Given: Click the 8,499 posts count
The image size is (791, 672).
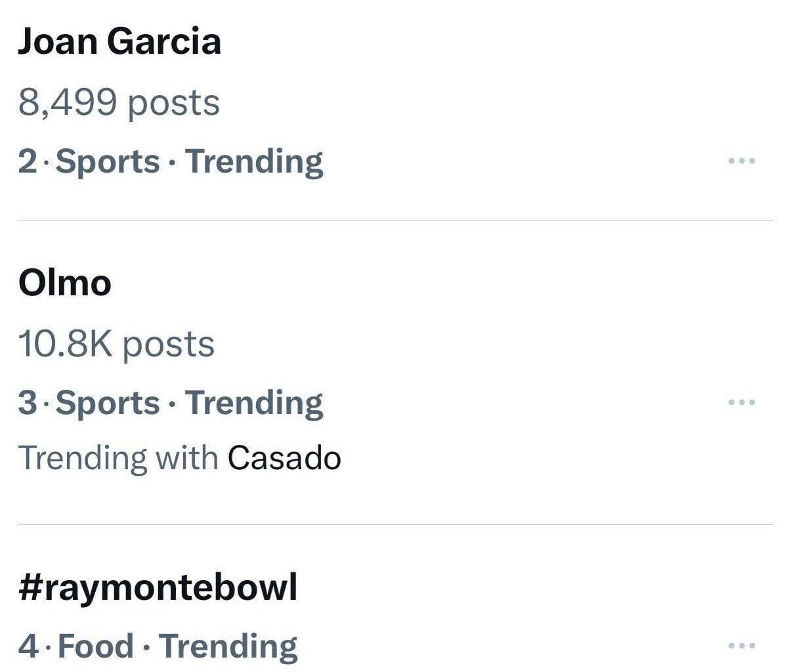Looking at the screenshot, I should 119,102.
